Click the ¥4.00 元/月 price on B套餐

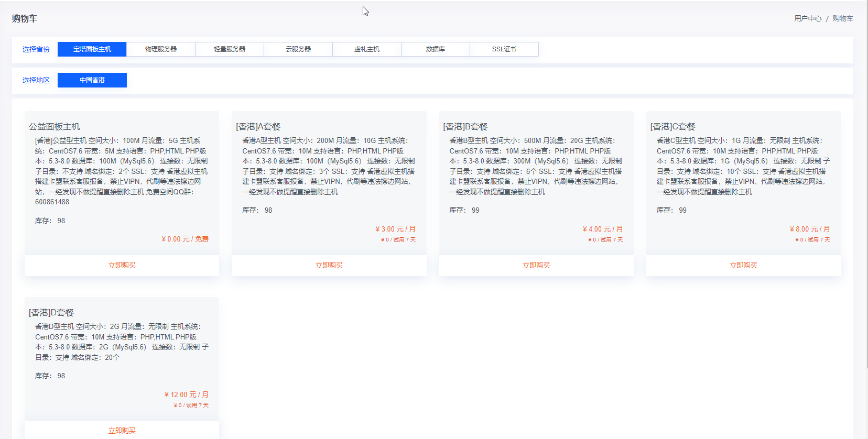click(x=602, y=229)
